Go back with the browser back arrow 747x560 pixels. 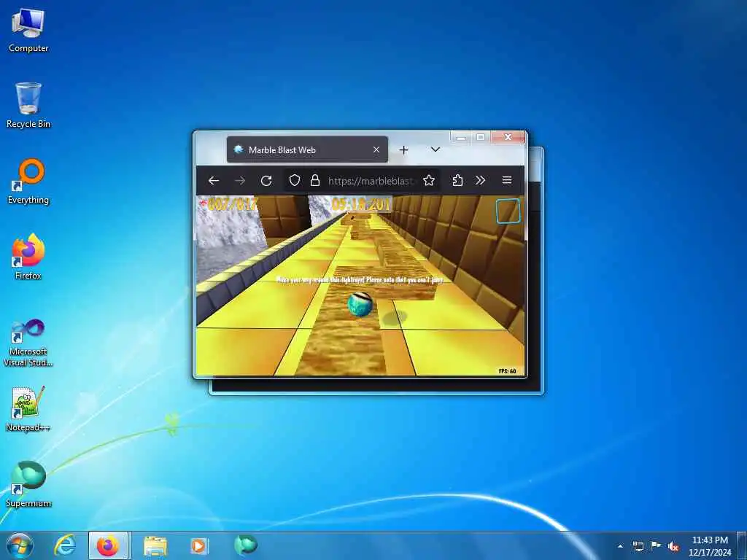tap(214, 181)
